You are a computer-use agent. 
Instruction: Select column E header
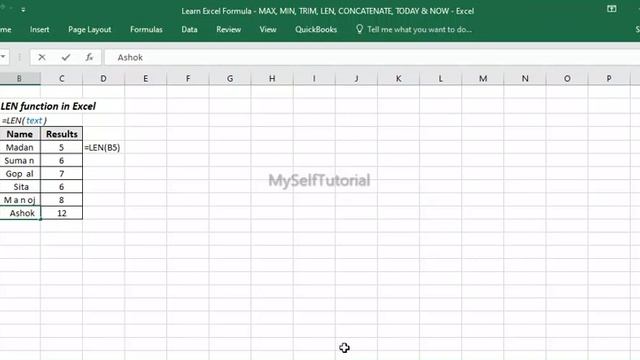(x=146, y=78)
